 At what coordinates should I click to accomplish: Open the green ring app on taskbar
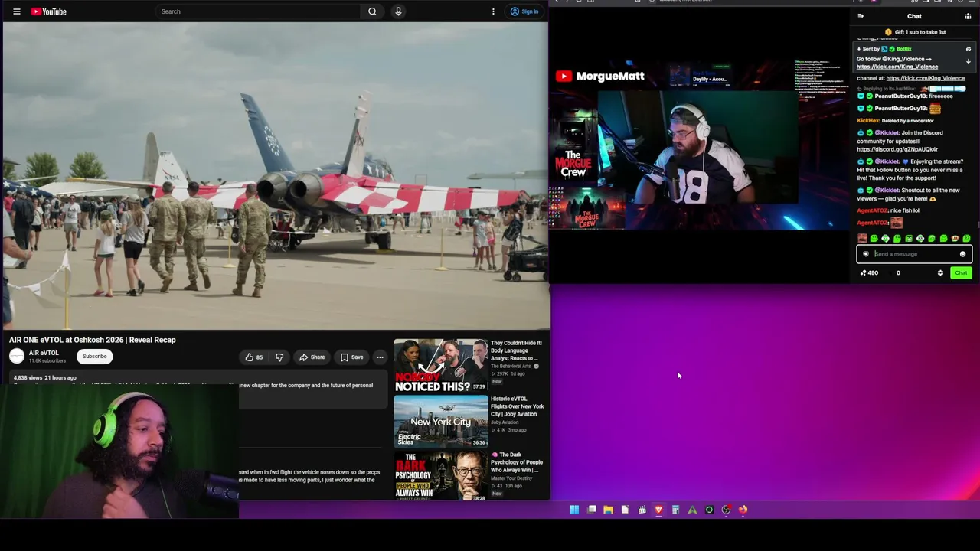[x=709, y=510]
